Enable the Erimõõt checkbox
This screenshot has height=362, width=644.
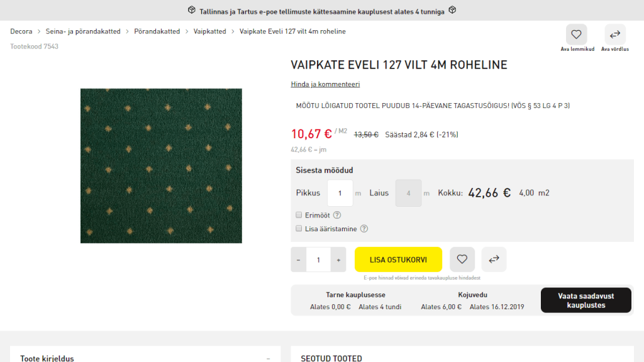(299, 215)
